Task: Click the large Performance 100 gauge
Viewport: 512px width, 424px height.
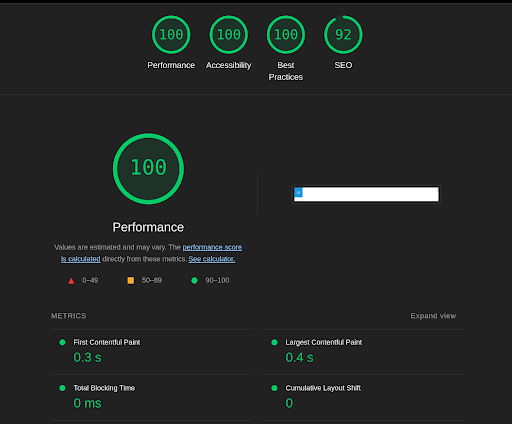Action: (x=148, y=168)
